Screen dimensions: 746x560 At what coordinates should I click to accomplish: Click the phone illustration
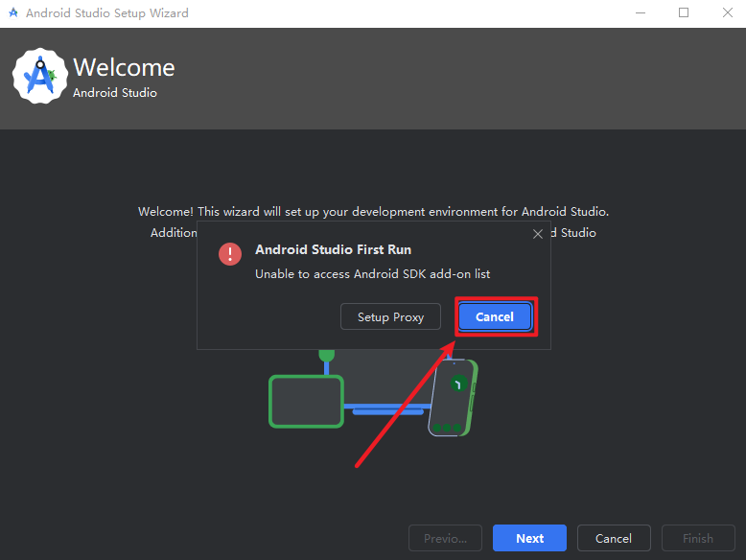(x=452, y=398)
